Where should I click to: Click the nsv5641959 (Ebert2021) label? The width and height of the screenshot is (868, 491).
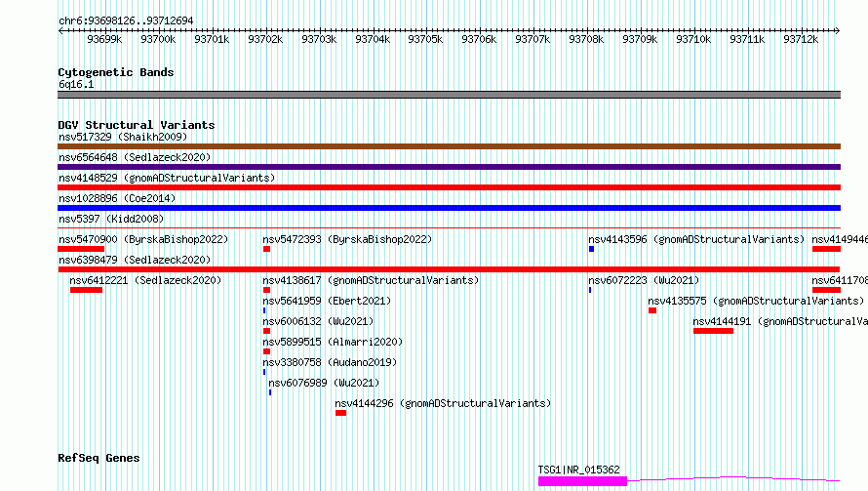327,301
